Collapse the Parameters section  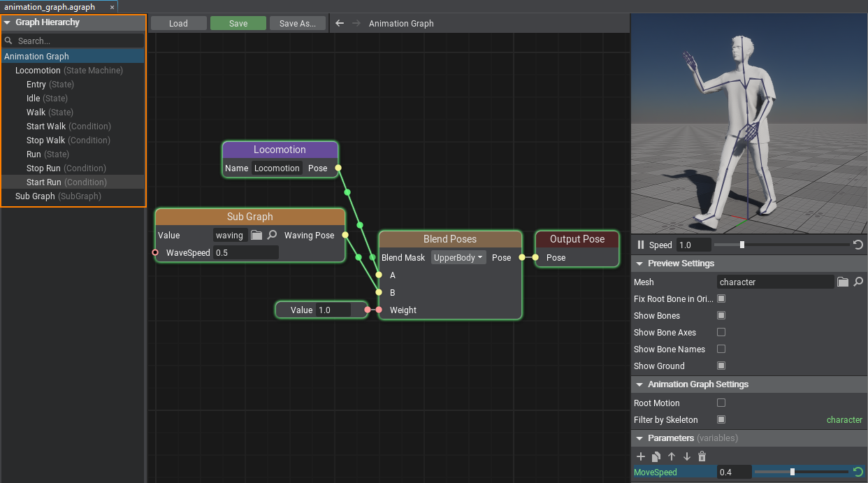click(639, 438)
